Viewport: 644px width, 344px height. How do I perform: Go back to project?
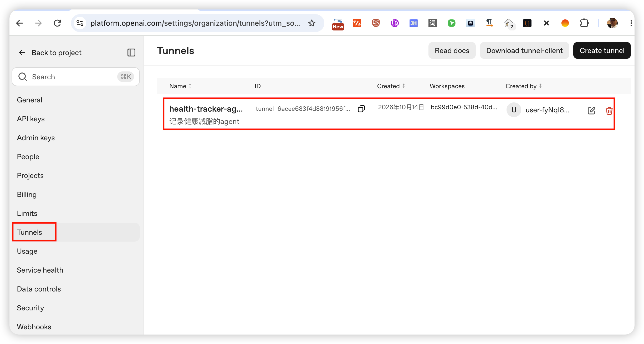point(50,53)
